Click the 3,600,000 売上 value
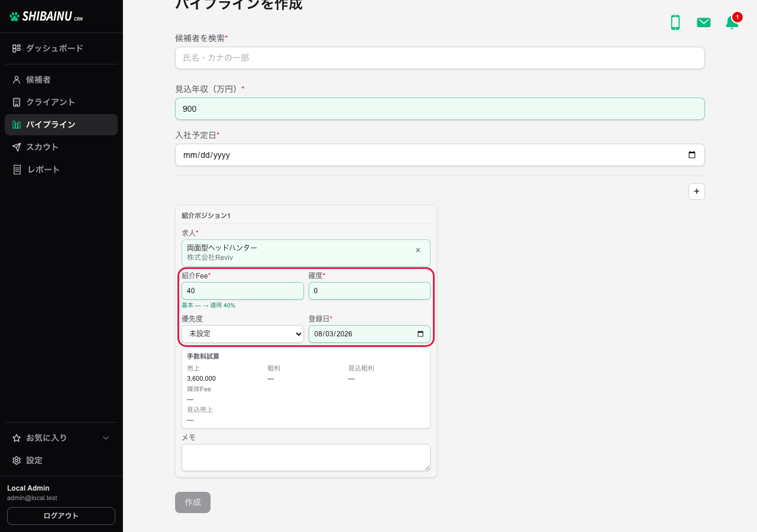 201,378
